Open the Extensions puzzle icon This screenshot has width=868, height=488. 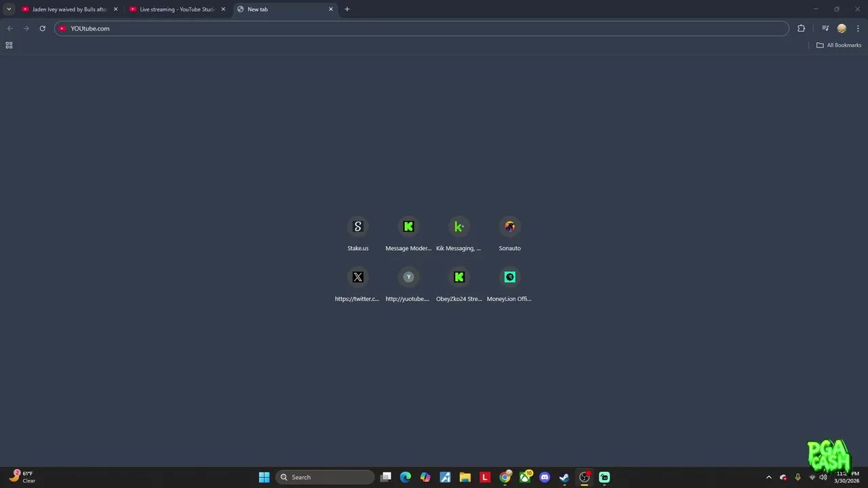[801, 28]
